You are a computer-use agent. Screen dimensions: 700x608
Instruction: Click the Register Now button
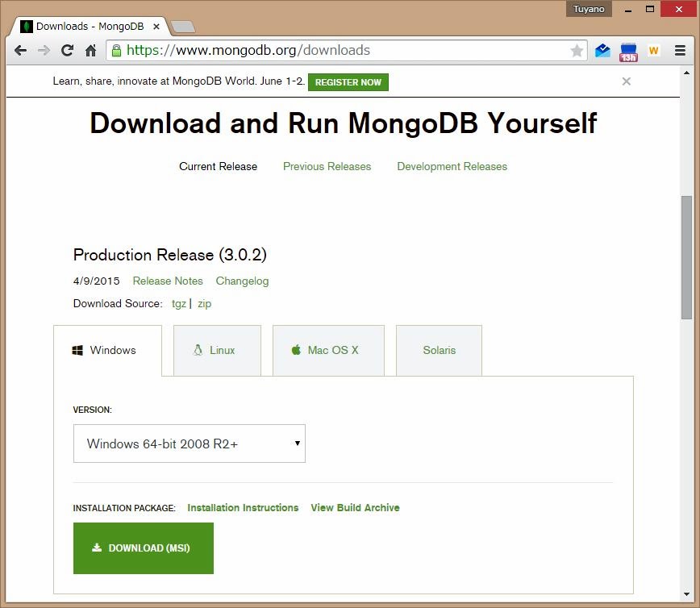pyautogui.click(x=348, y=82)
